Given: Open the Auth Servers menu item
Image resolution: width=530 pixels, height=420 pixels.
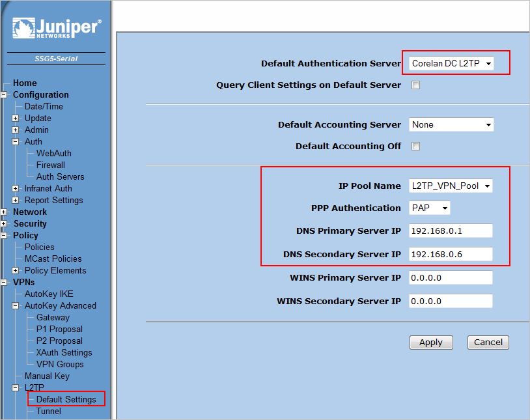Looking at the screenshot, I should (x=60, y=177).
